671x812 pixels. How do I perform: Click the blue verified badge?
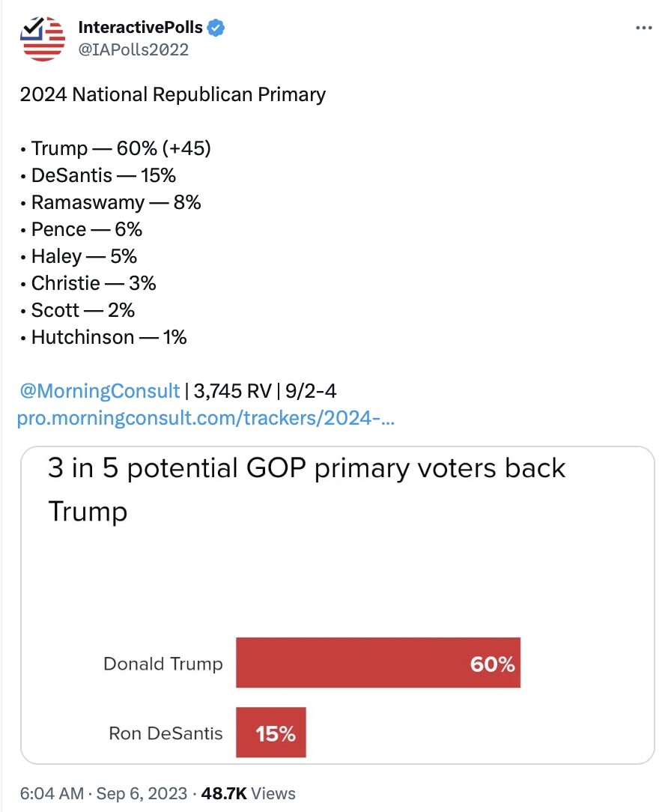pyautogui.click(x=216, y=28)
